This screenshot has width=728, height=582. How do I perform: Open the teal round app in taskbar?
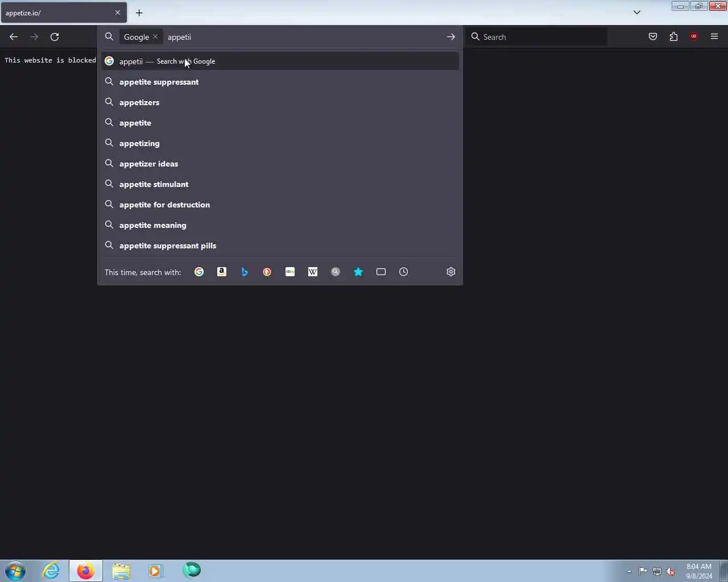coord(192,569)
